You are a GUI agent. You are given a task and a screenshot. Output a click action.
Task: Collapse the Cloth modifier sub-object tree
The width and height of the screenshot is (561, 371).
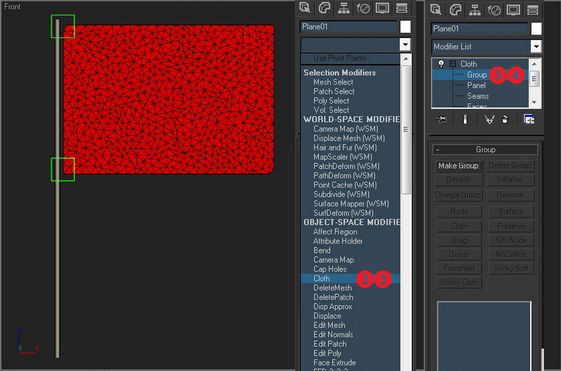[x=453, y=64]
